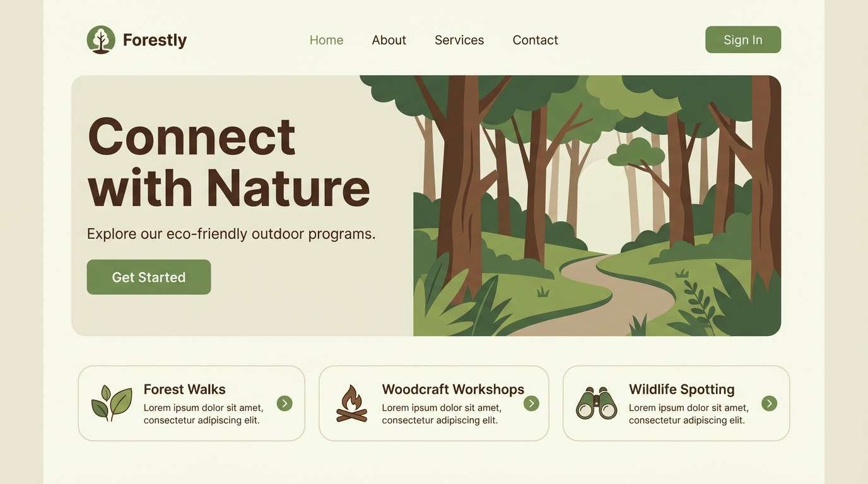Click the Forestly tree logo icon

point(101,40)
